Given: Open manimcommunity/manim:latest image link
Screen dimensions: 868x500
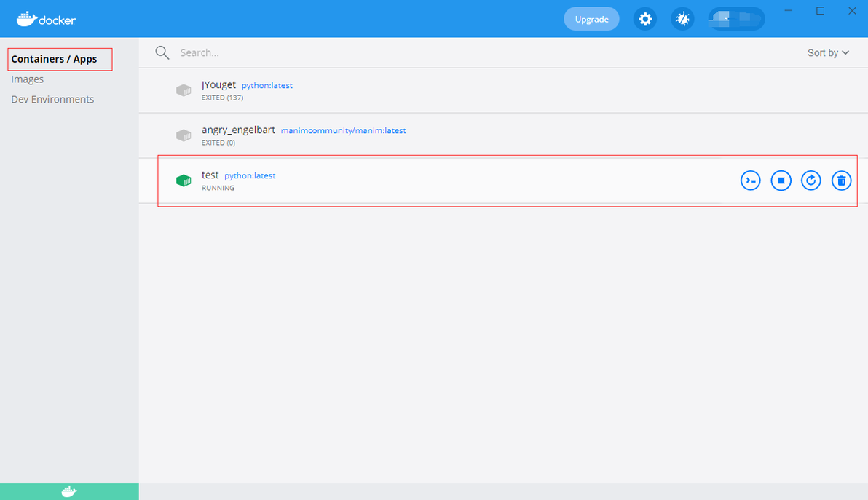Looking at the screenshot, I should pyautogui.click(x=343, y=130).
